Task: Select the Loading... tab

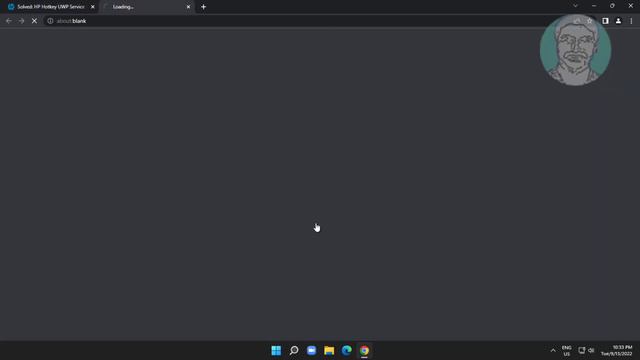Action: [x=147, y=7]
